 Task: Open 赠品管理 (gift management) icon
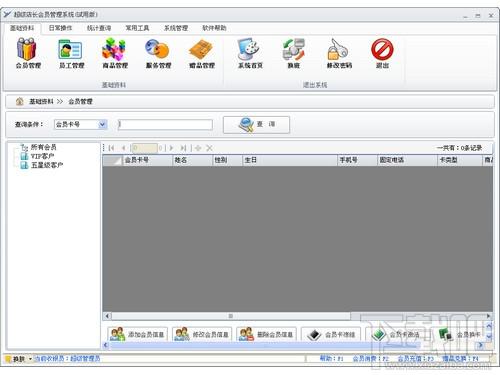point(202,53)
